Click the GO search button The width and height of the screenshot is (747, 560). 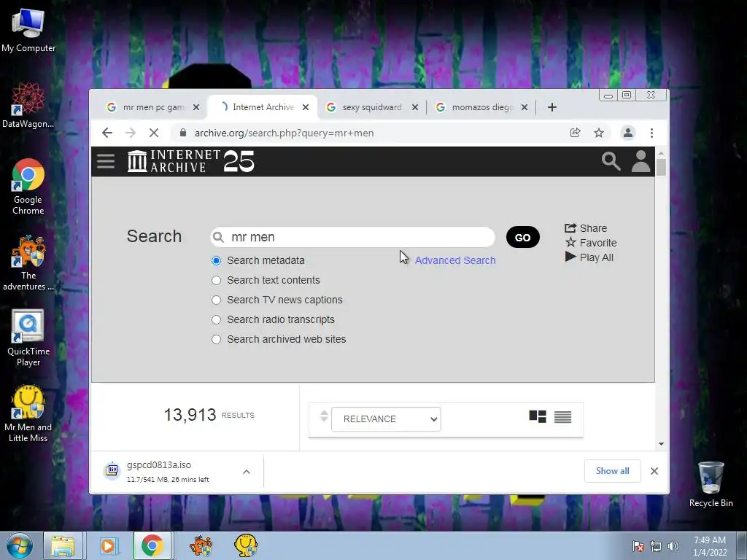click(x=522, y=237)
